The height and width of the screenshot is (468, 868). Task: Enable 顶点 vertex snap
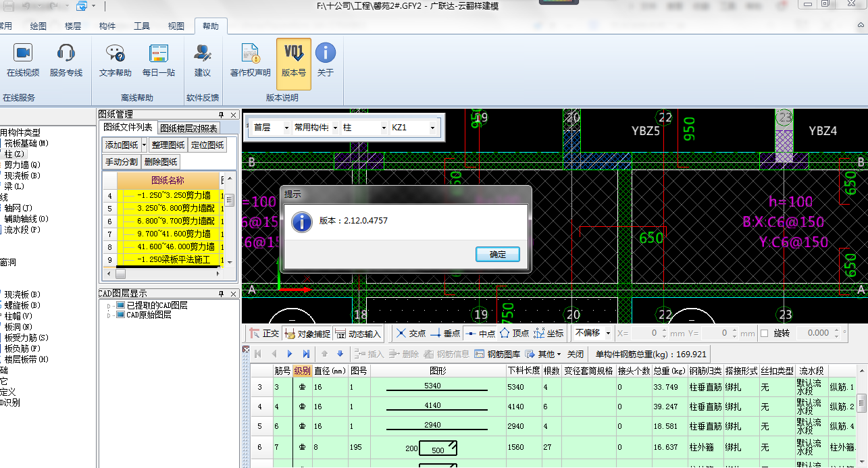pos(515,333)
